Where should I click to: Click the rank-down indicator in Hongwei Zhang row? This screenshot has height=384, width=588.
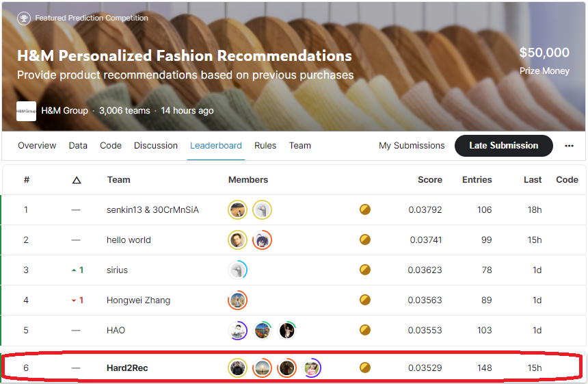(78, 300)
